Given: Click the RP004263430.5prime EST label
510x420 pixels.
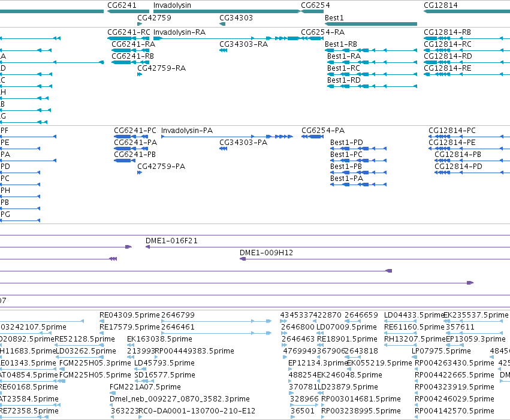Looking at the screenshot, I should pos(454,363).
